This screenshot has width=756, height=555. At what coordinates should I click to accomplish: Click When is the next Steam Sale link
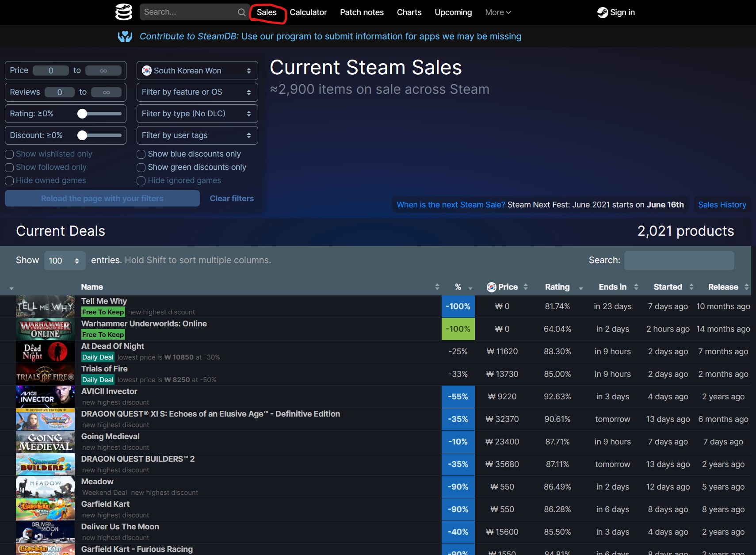tap(451, 205)
